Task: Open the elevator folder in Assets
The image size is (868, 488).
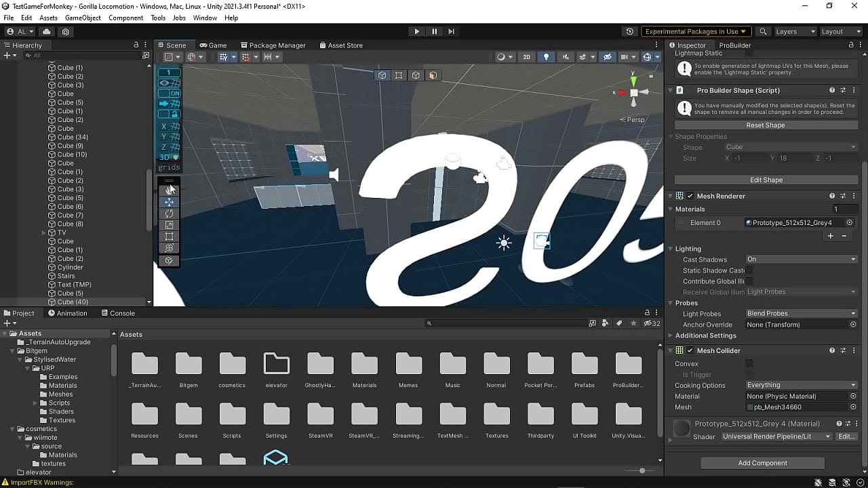Action: point(276,371)
